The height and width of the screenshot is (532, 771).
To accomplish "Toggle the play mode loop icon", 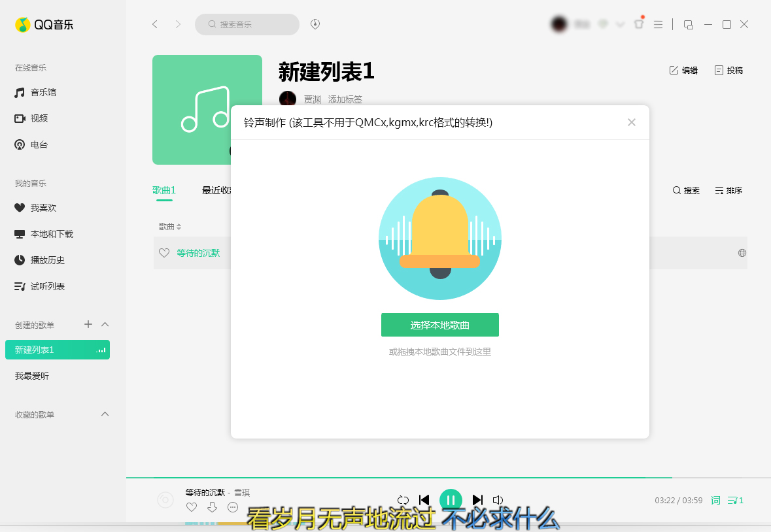I will [x=403, y=499].
